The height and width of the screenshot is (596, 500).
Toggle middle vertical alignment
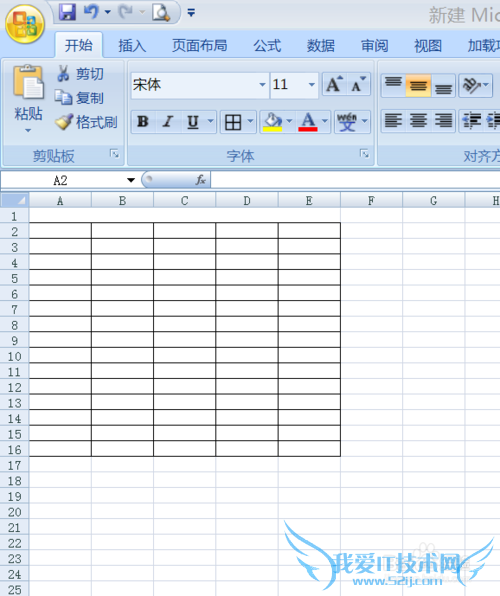[418, 85]
